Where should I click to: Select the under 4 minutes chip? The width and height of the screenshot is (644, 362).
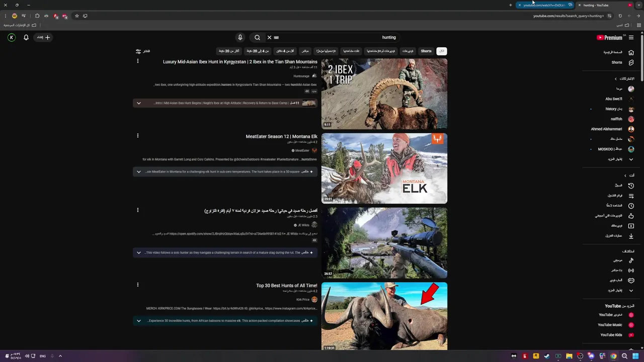(285, 51)
